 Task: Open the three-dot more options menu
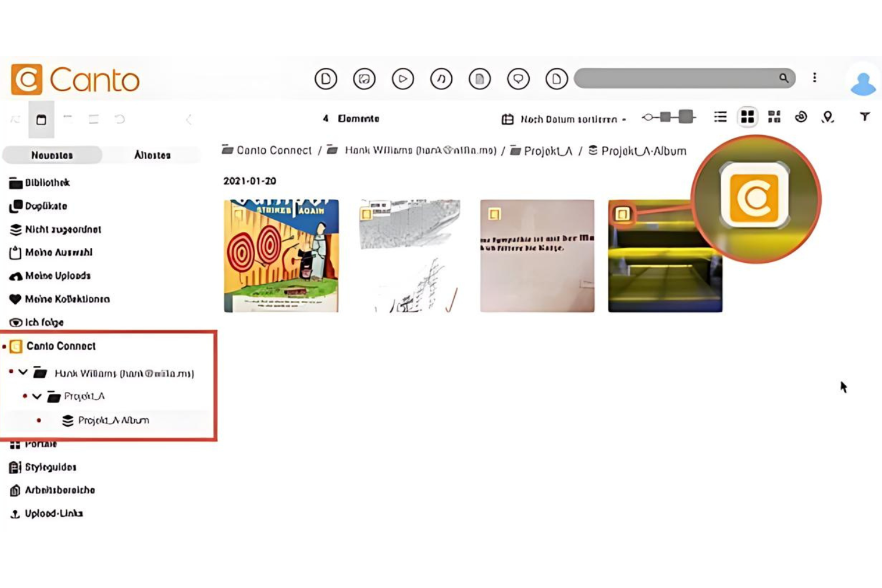tap(815, 78)
